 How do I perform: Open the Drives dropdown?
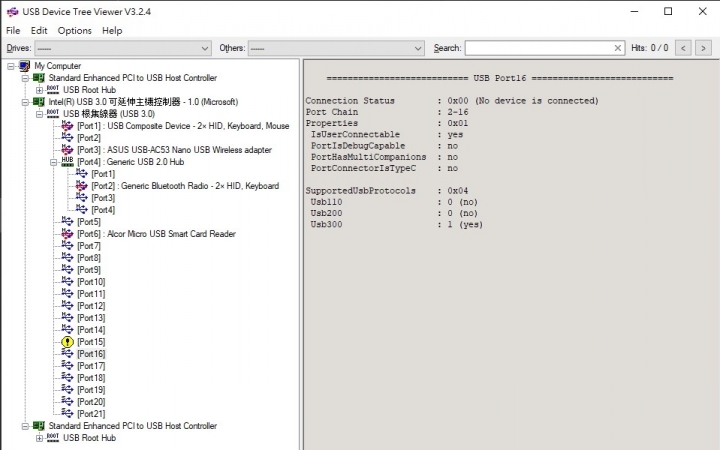(123, 48)
